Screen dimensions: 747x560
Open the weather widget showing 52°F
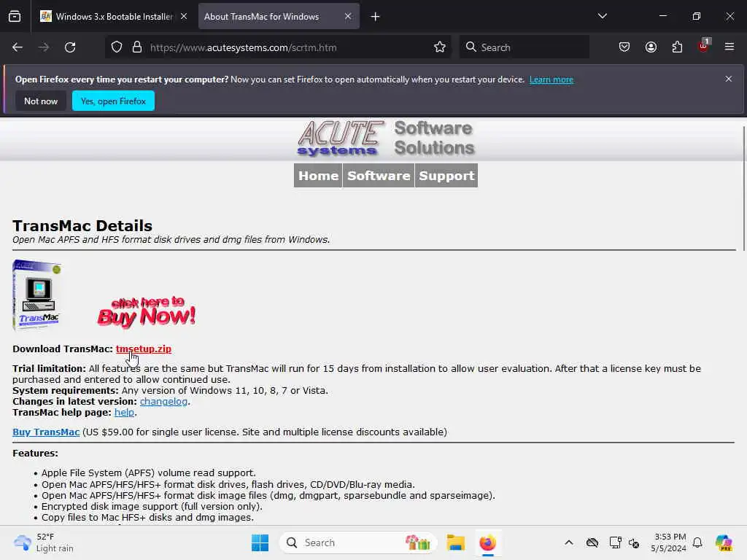coord(44,542)
